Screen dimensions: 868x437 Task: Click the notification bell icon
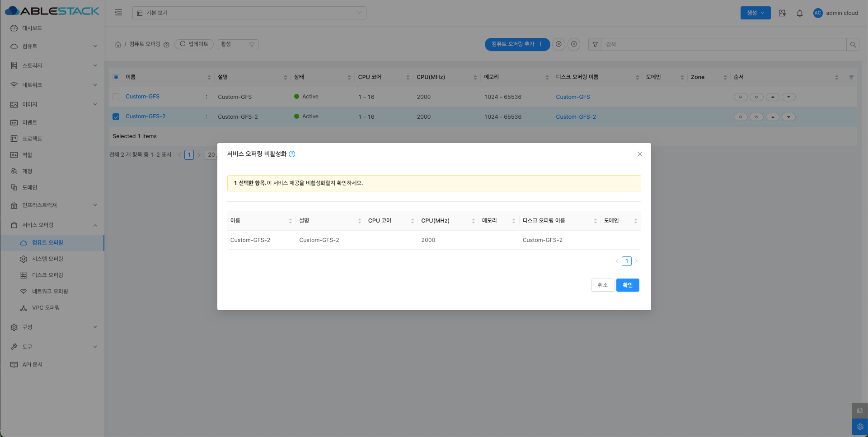799,13
